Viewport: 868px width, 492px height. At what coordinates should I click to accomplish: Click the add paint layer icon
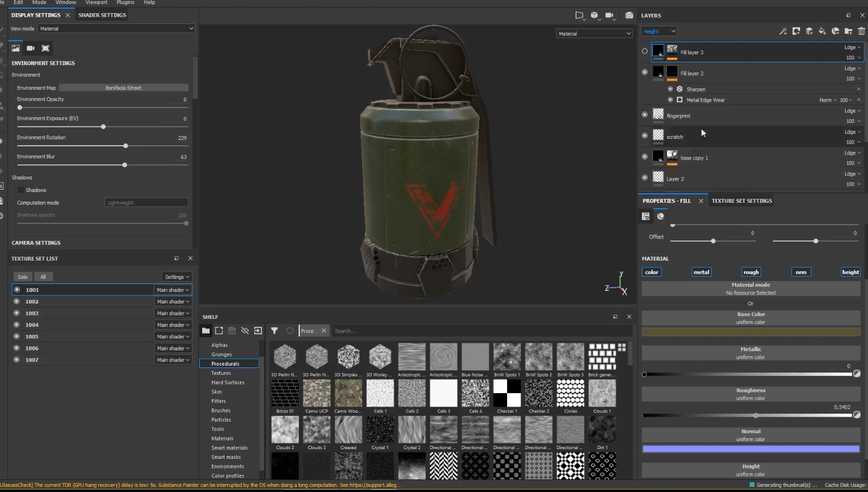[809, 31]
